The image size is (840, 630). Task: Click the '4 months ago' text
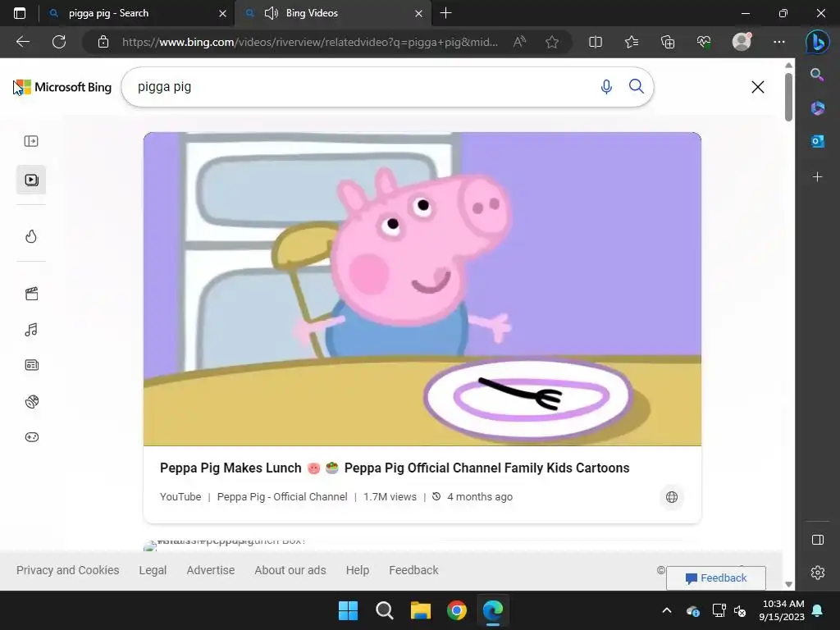[480, 496]
